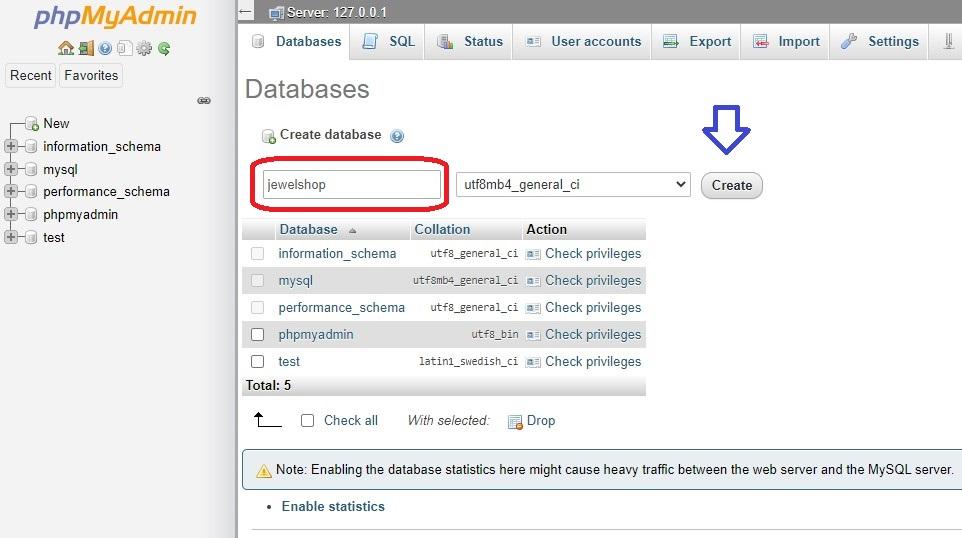The height and width of the screenshot is (538, 962).
Task: Click the Total: 5 footer text
Action: tap(269, 385)
